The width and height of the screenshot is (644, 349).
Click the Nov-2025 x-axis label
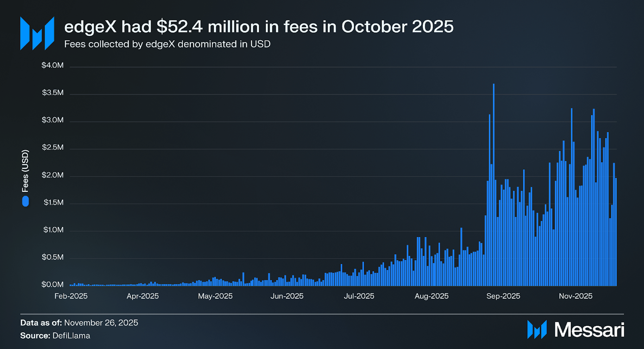[575, 296]
